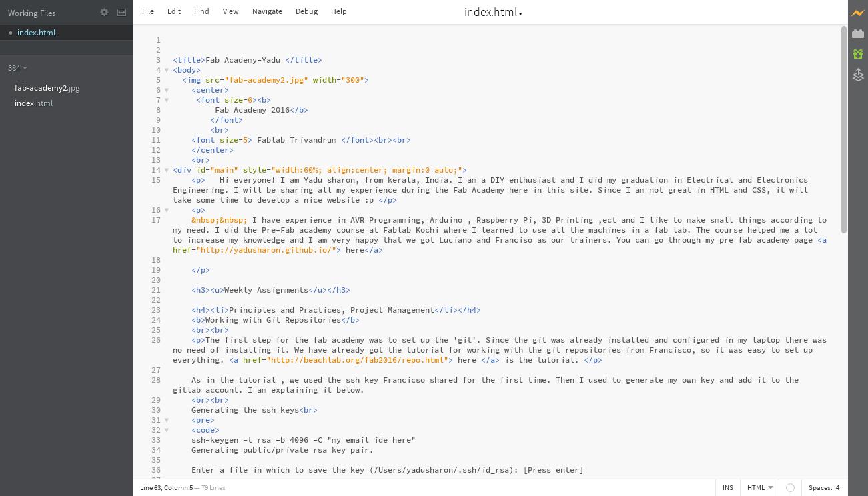This screenshot has height=496, width=868.
Task: Click the 'Fab Academy 2016' text on line 8
Action: coord(252,110)
